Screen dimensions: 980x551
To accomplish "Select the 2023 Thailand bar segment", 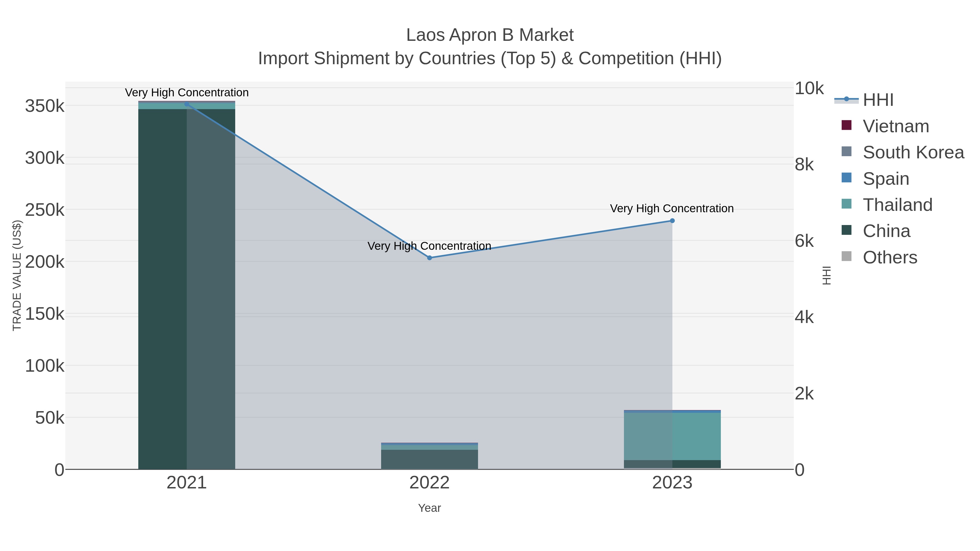I will 672,436.
